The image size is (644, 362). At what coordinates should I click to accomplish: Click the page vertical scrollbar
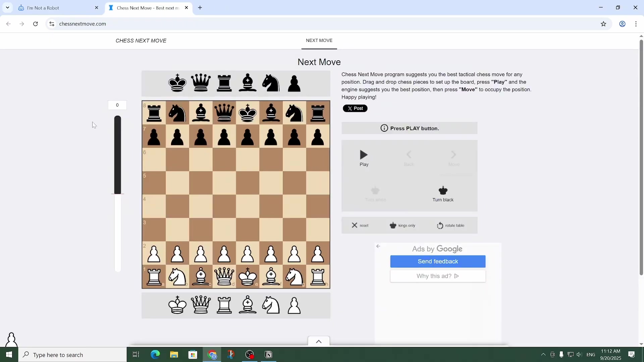641,158
